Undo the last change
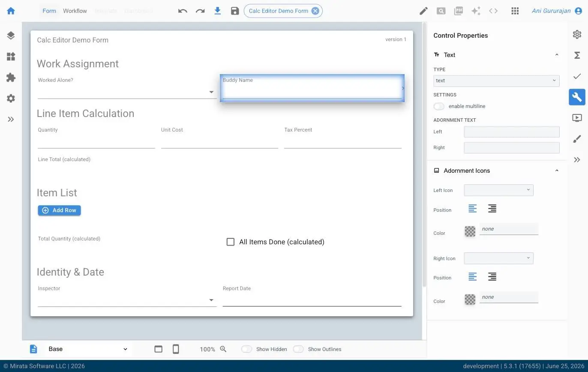This screenshot has height=372, width=588. (x=183, y=11)
